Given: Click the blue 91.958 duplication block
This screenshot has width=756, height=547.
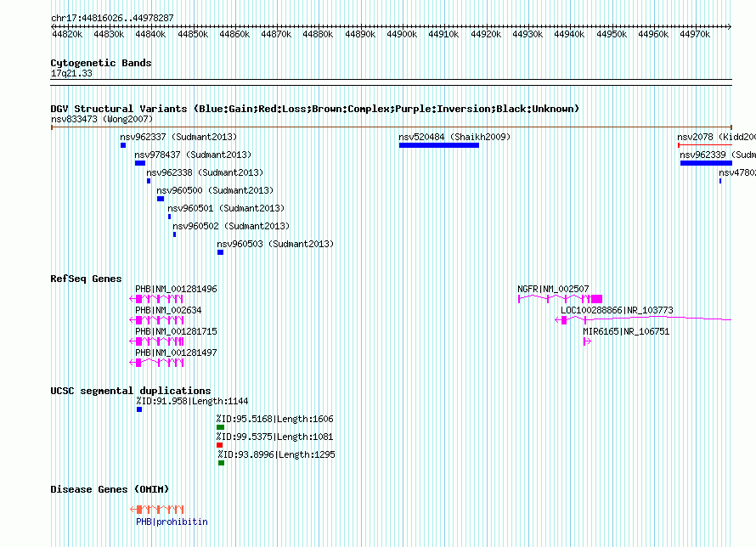Looking at the screenshot, I should [139, 409].
